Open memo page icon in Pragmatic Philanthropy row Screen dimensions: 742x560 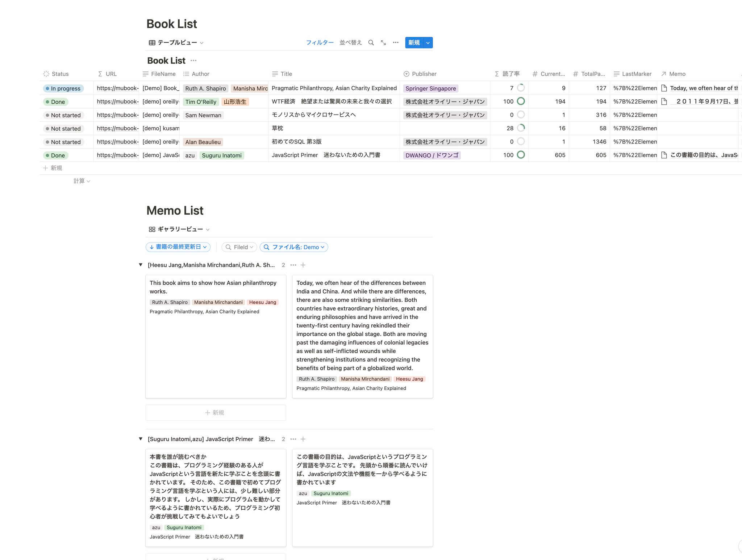(664, 88)
